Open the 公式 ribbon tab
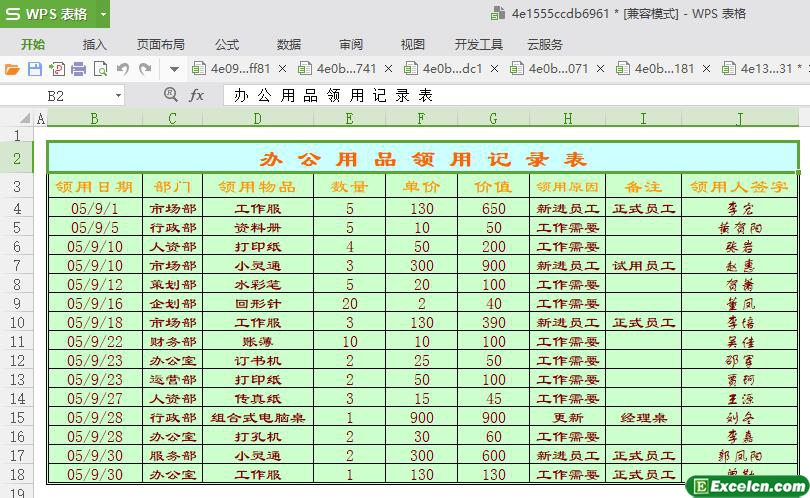 pos(227,44)
